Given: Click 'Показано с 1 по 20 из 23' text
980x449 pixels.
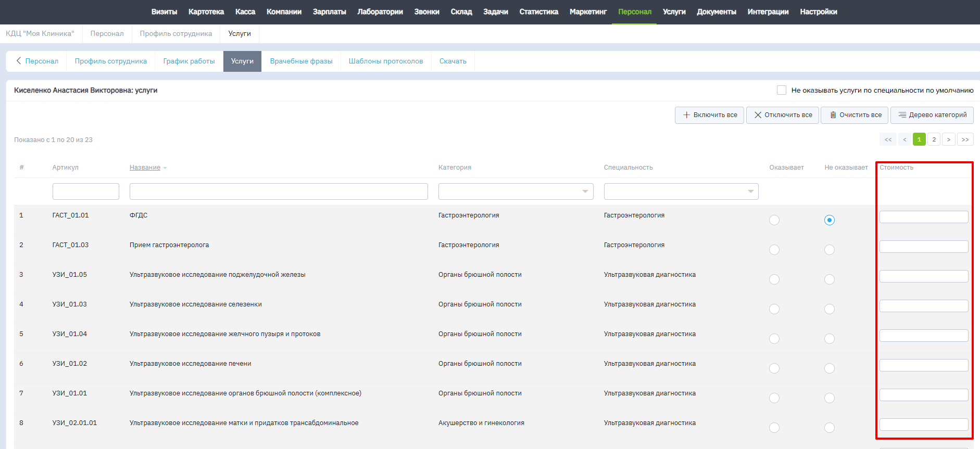Looking at the screenshot, I should 53,140.
